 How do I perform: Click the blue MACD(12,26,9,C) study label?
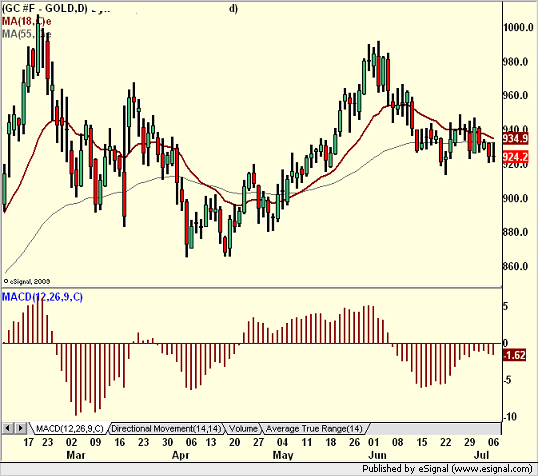42,297
